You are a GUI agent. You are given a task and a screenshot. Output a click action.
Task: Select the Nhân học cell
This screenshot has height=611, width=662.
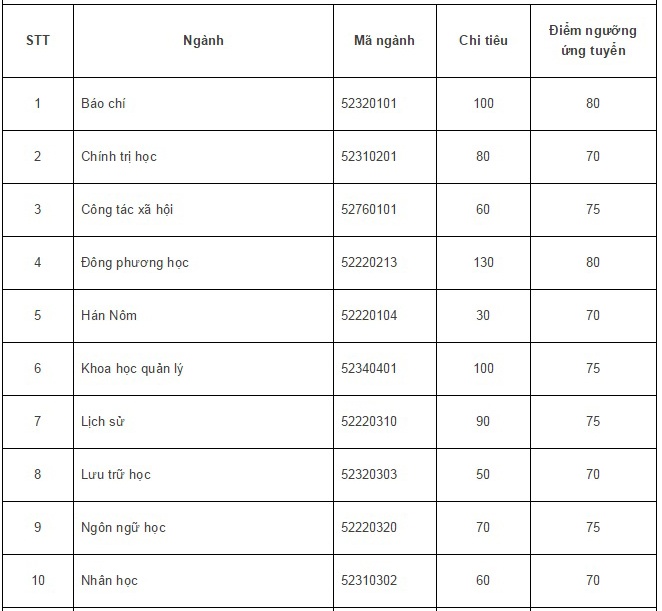[109, 581]
